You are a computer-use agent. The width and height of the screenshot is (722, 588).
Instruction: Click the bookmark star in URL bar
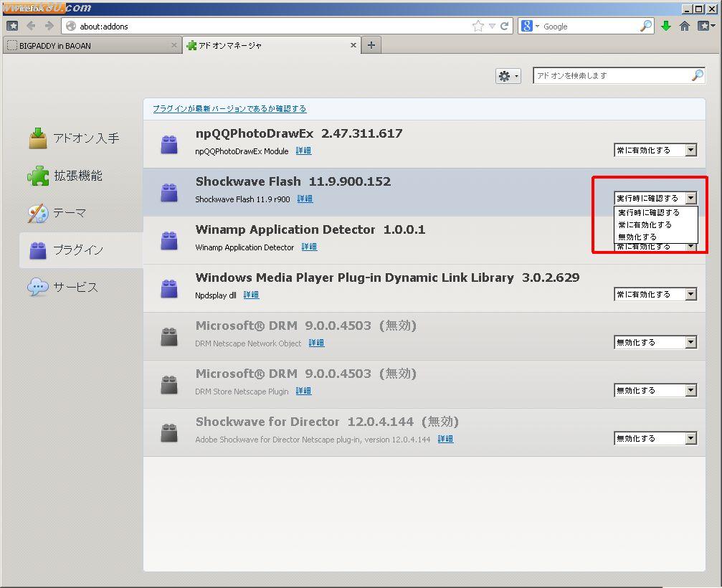478,26
